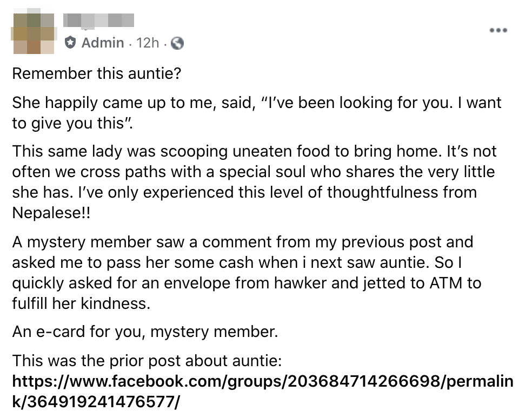Open the poster's blurred profile picture
The width and height of the screenshot is (532, 418).
pyautogui.click(x=35, y=33)
